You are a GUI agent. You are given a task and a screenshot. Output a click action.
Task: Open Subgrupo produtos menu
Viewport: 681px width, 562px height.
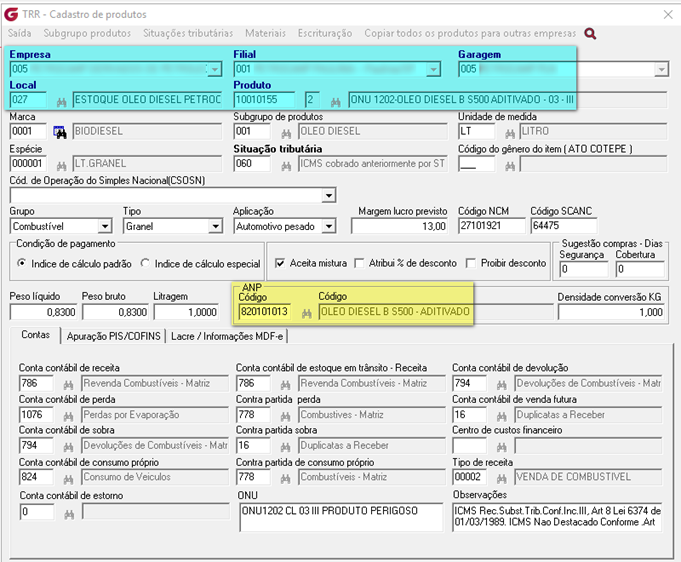click(87, 33)
